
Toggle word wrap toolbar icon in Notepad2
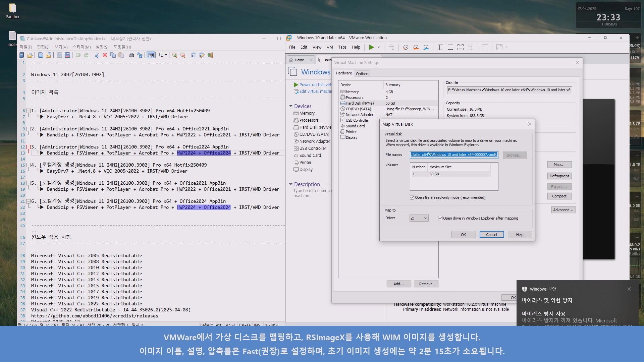151,55
